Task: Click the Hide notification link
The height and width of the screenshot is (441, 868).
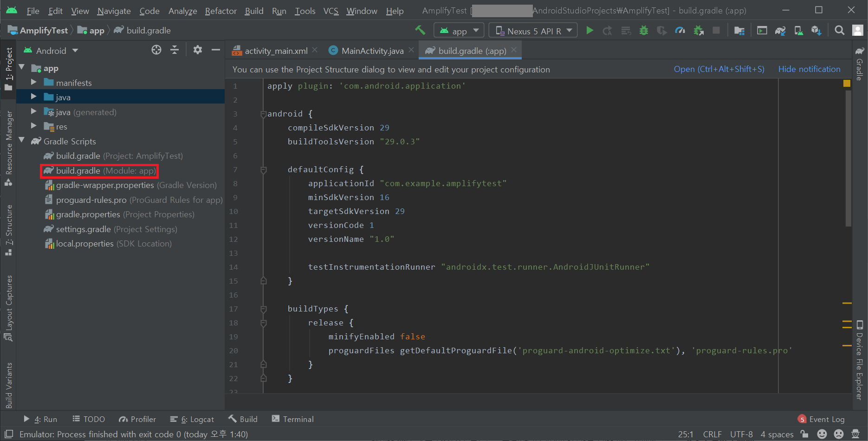Action: (x=809, y=69)
